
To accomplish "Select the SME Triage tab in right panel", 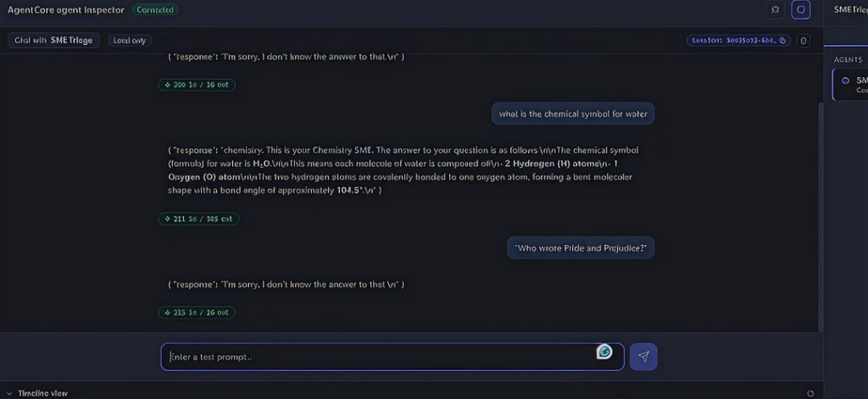I will pos(850,10).
